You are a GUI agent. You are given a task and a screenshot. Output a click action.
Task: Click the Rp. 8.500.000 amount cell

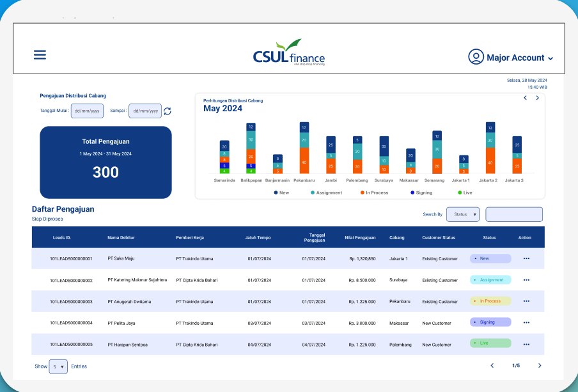click(362, 280)
